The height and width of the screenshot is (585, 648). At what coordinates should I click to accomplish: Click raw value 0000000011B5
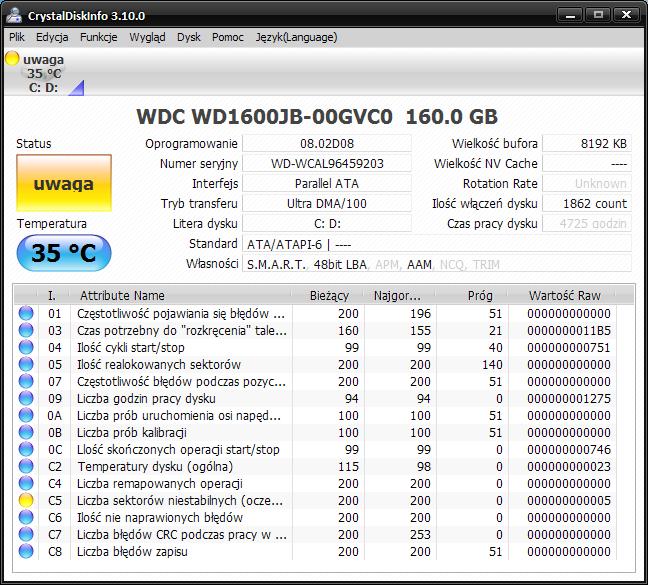(x=569, y=330)
